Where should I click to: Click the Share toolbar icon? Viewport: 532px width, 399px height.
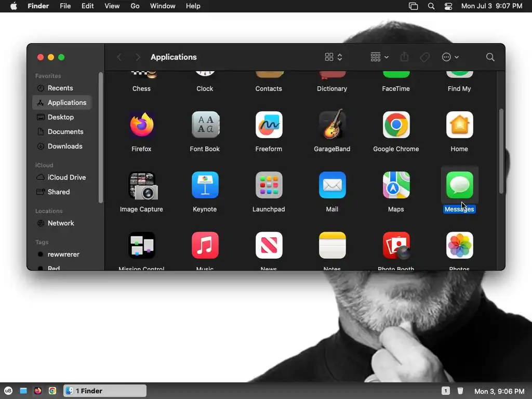tap(404, 57)
